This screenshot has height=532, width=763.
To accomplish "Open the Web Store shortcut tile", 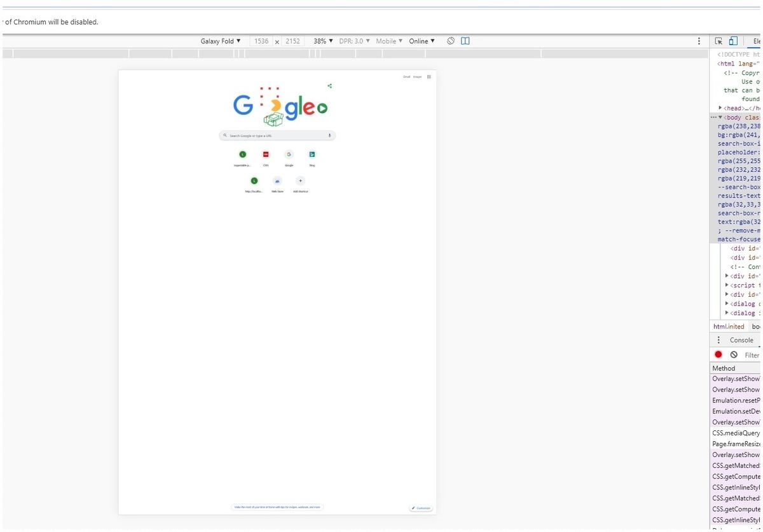I will point(277,184).
